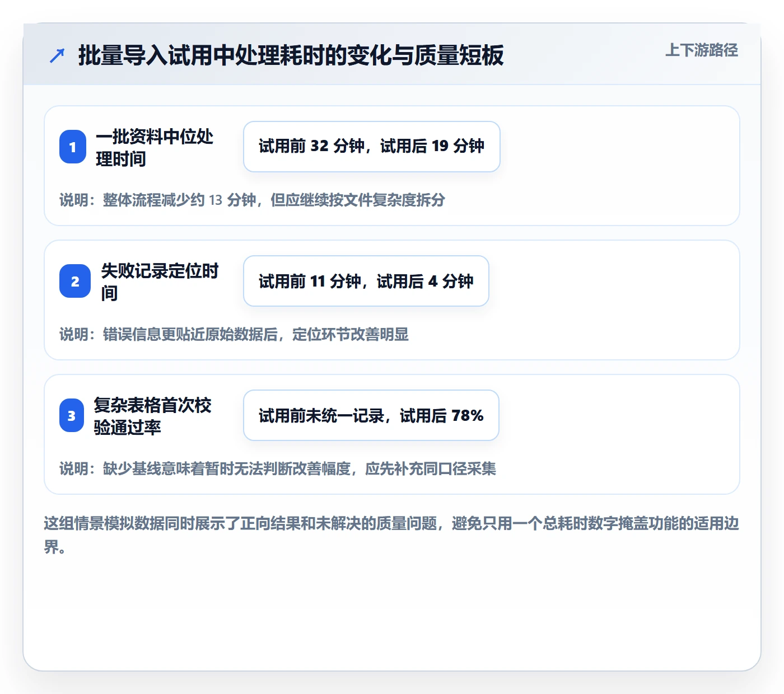Click the number 2 step badge

tap(75, 281)
